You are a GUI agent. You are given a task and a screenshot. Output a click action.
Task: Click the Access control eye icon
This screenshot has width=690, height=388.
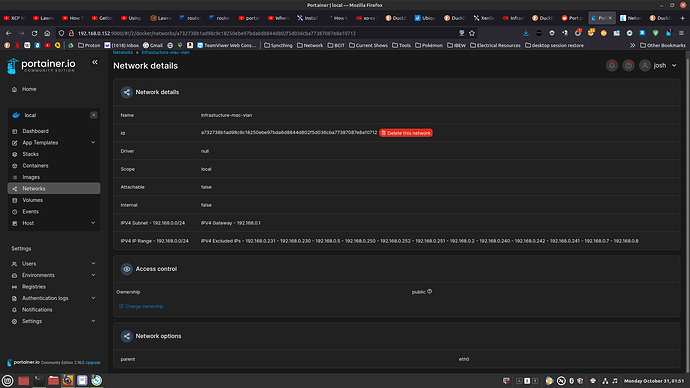[x=127, y=269]
